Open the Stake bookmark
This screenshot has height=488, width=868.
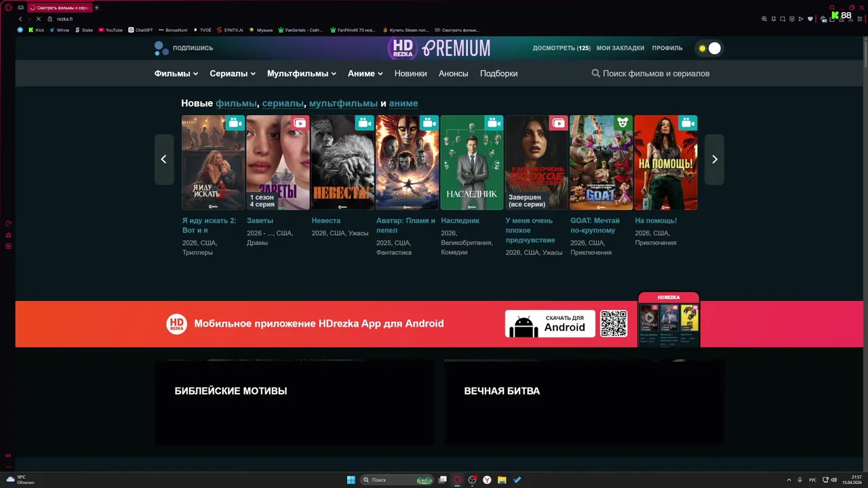click(x=84, y=30)
